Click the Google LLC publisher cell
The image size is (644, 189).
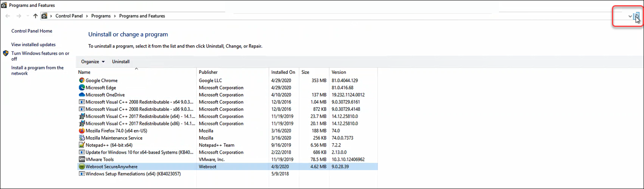(210, 80)
